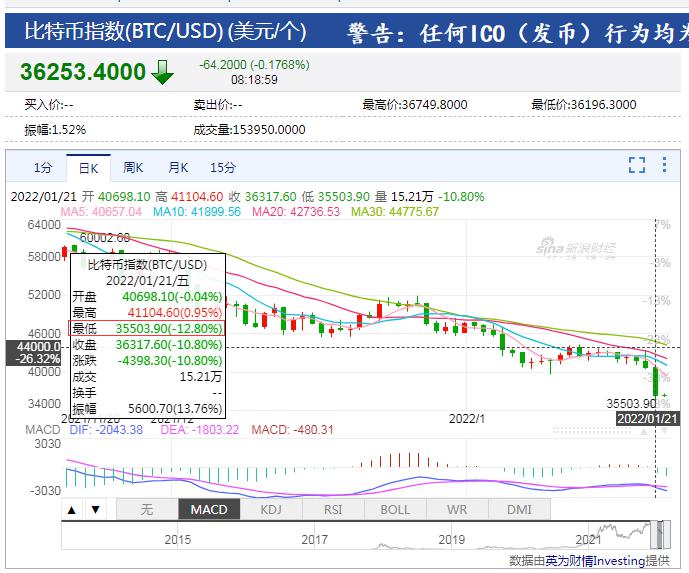Click the 最高价:36749.8000 value

pyautogui.click(x=415, y=105)
